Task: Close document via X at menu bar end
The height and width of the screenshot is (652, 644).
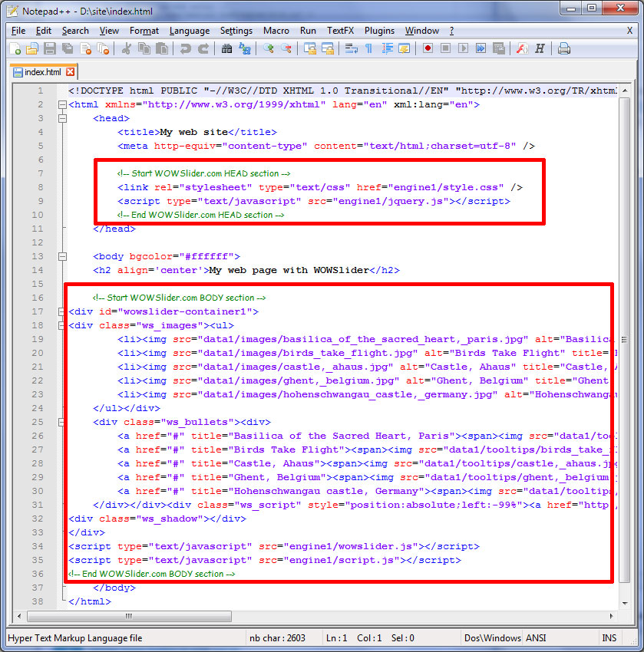Action: coord(629,31)
